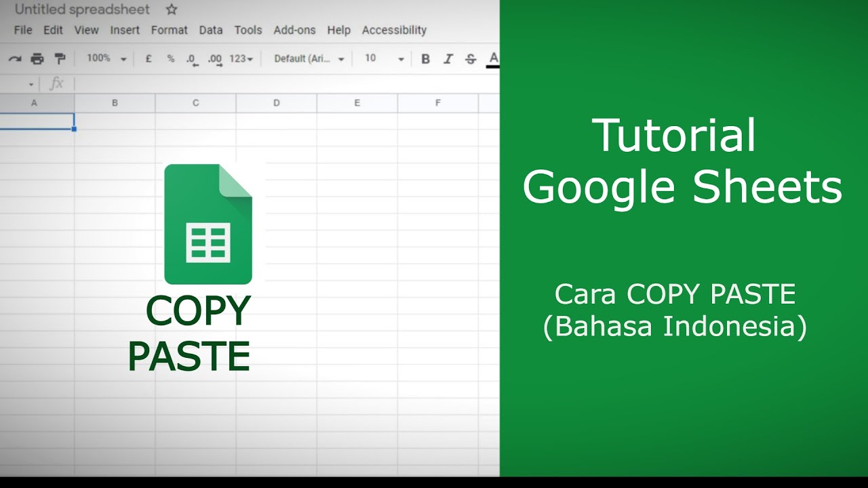This screenshot has width=868, height=488.
Task: Open the Accessibility menu
Action: point(394,30)
